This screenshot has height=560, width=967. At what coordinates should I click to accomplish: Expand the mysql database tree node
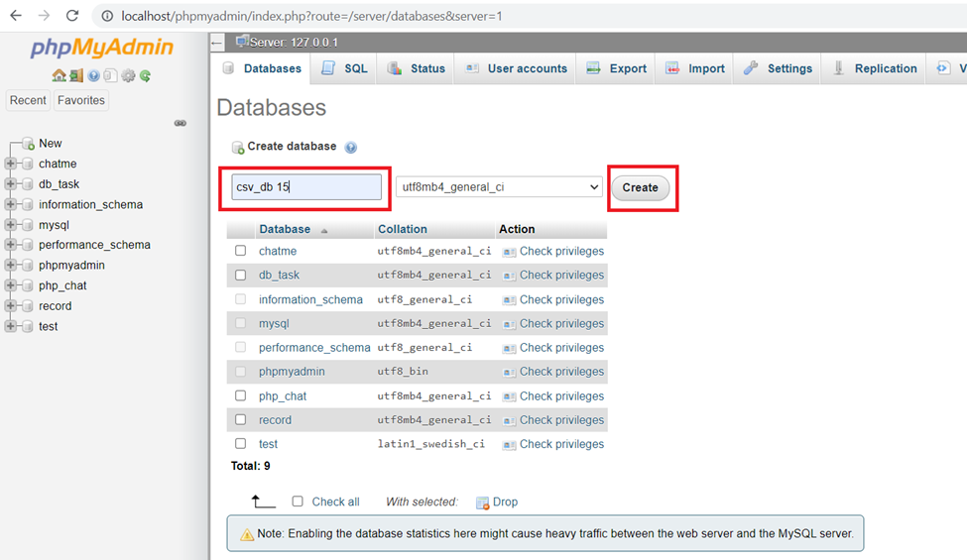(10, 224)
